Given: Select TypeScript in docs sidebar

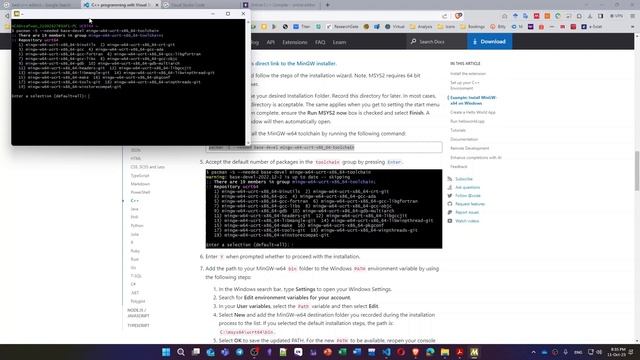Looking at the screenshot, I should pyautogui.click(x=140, y=176).
